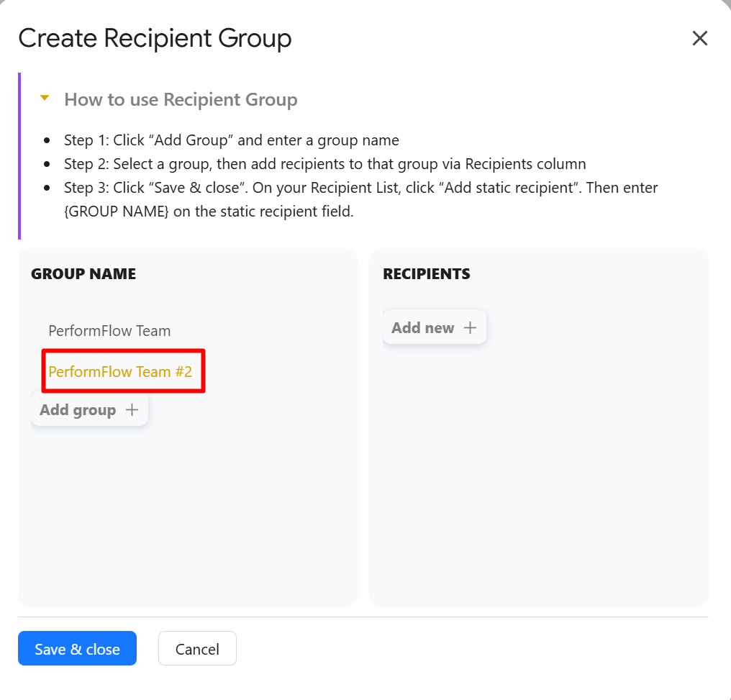Close the Create Recipient Group dialog
This screenshot has height=700, width=731.
[x=700, y=38]
